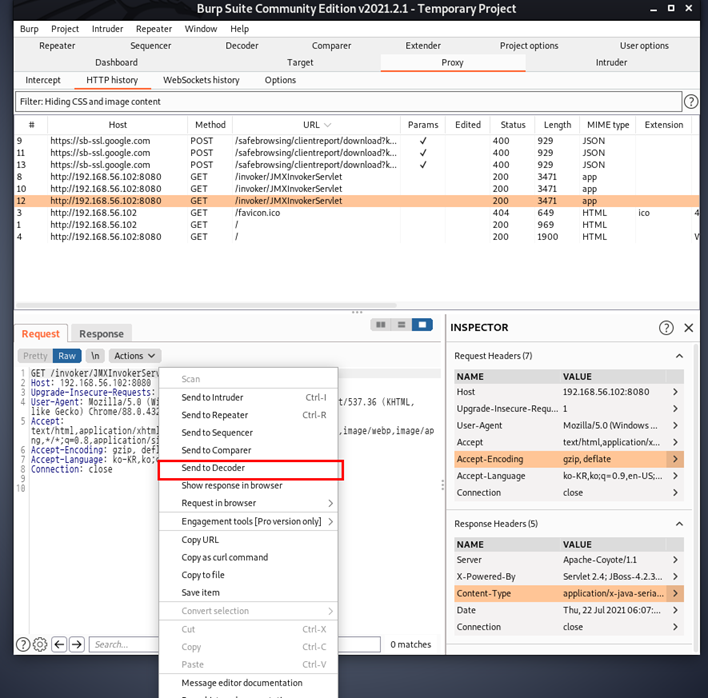Collapse the Response Headers section
The height and width of the screenshot is (698, 708).
tap(679, 524)
